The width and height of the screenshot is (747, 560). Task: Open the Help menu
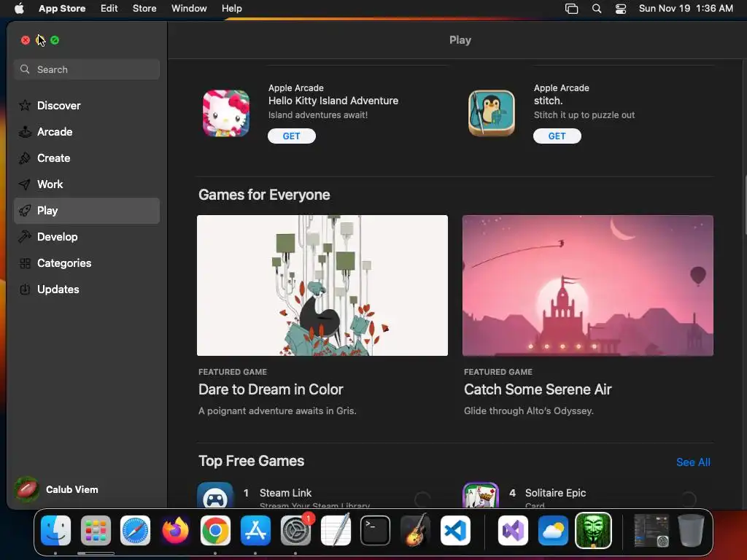[x=232, y=9]
